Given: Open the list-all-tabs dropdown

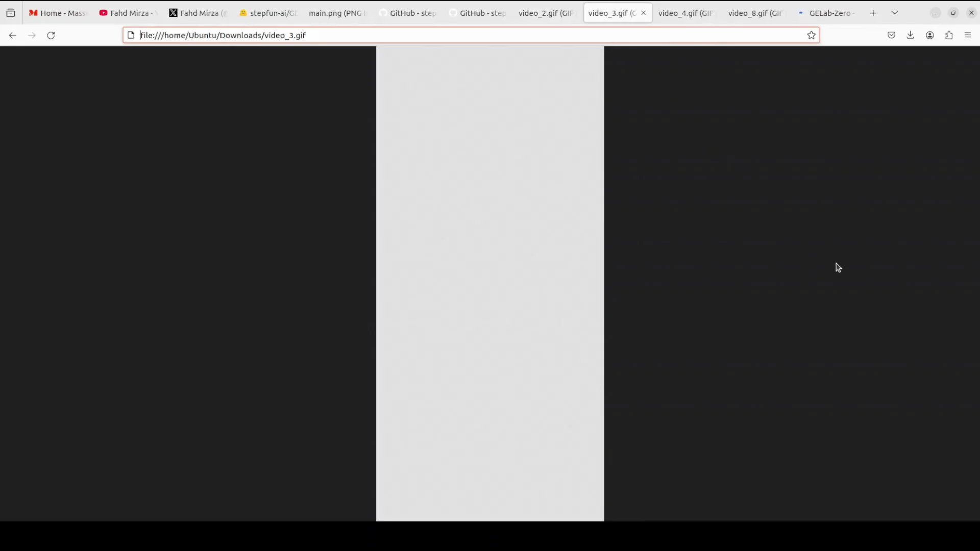Looking at the screenshot, I should [894, 12].
